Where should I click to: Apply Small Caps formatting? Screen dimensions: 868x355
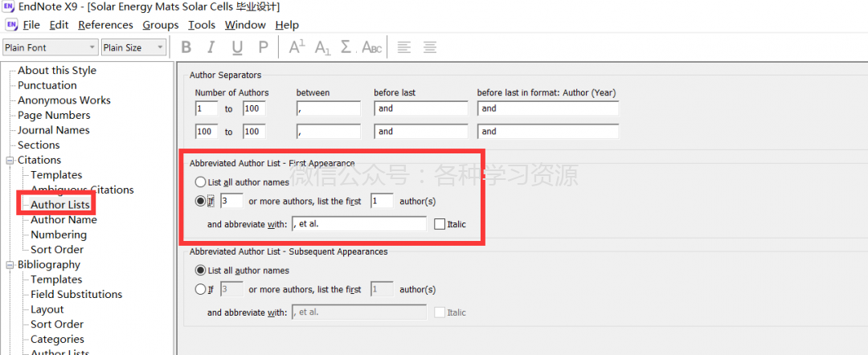coord(372,48)
